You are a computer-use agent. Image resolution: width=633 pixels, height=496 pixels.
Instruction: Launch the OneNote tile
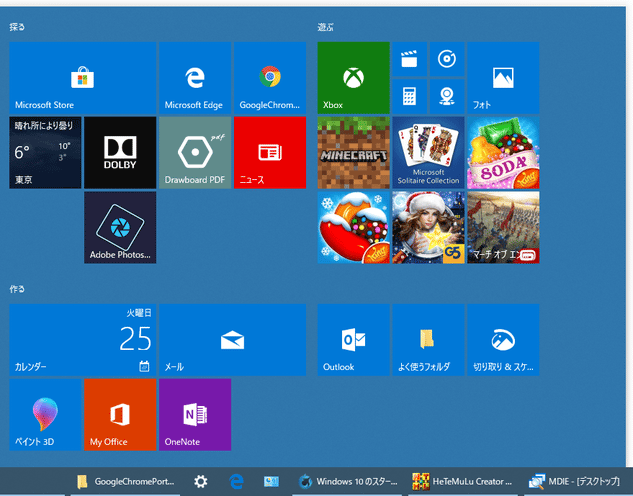(195, 414)
